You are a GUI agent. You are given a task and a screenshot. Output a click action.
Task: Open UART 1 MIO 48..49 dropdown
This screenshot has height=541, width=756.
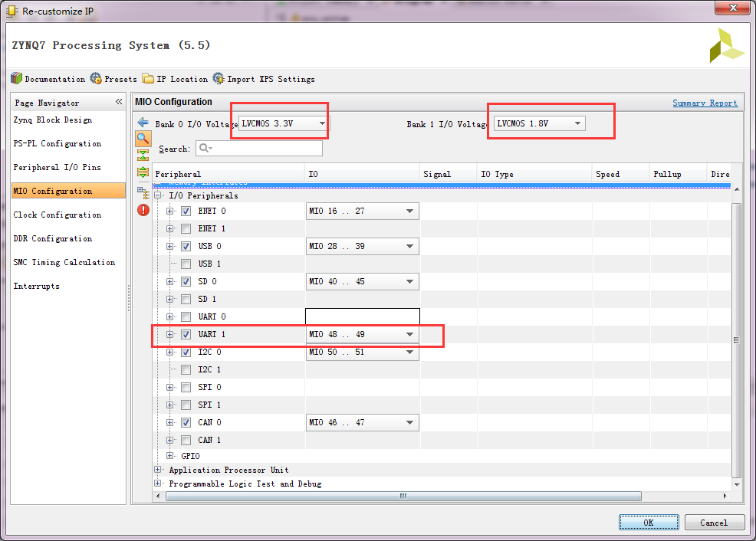362,334
